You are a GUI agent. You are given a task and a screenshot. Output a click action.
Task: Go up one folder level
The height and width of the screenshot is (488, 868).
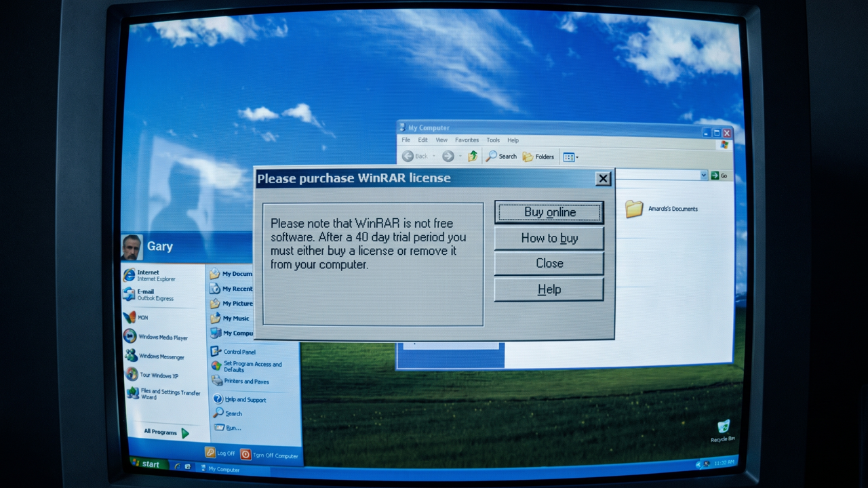tap(473, 157)
